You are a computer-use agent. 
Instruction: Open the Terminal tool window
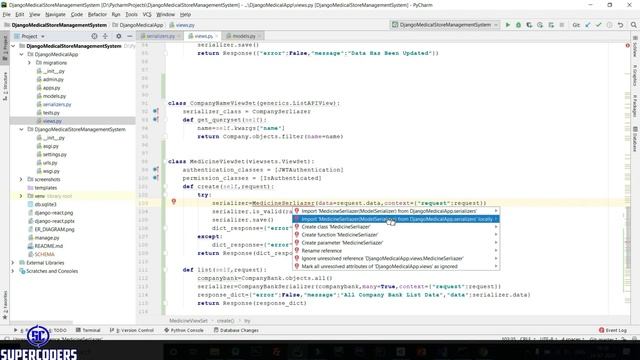coord(88,330)
